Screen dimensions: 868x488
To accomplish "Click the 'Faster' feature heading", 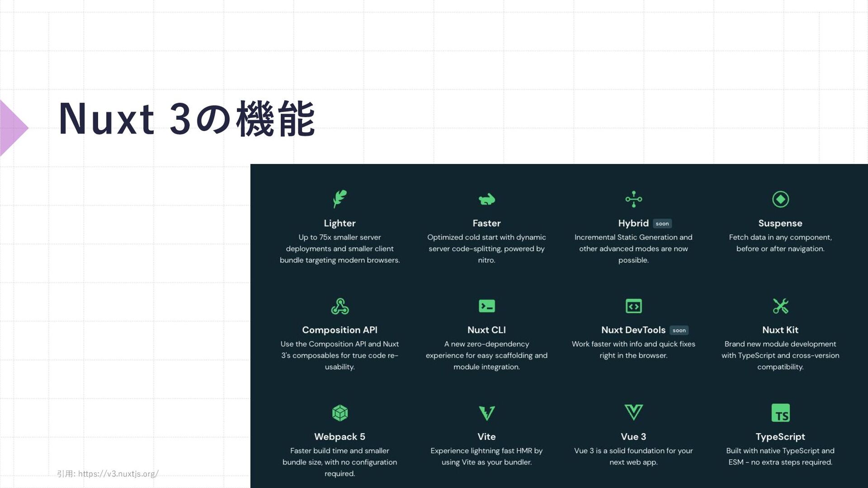I will point(487,223).
